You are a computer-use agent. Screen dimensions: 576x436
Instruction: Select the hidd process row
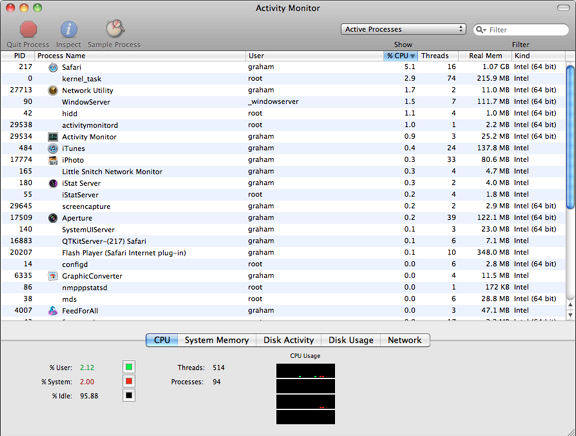pyautogui.click(x=283, y=113)
